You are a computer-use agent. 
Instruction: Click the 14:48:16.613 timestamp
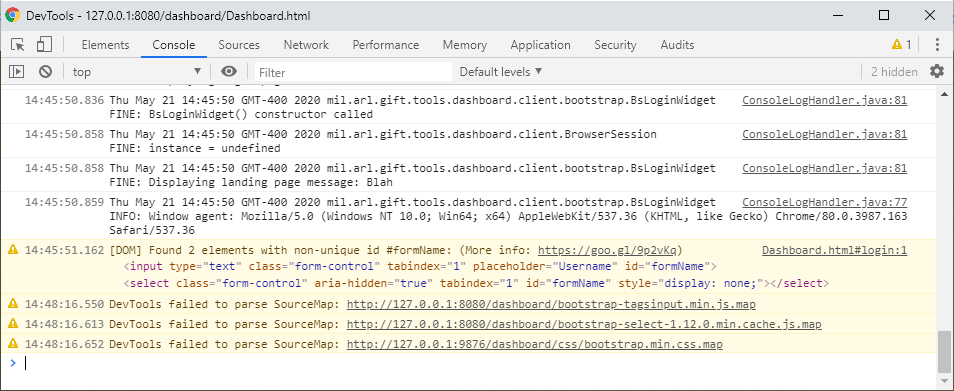[64, 324]
